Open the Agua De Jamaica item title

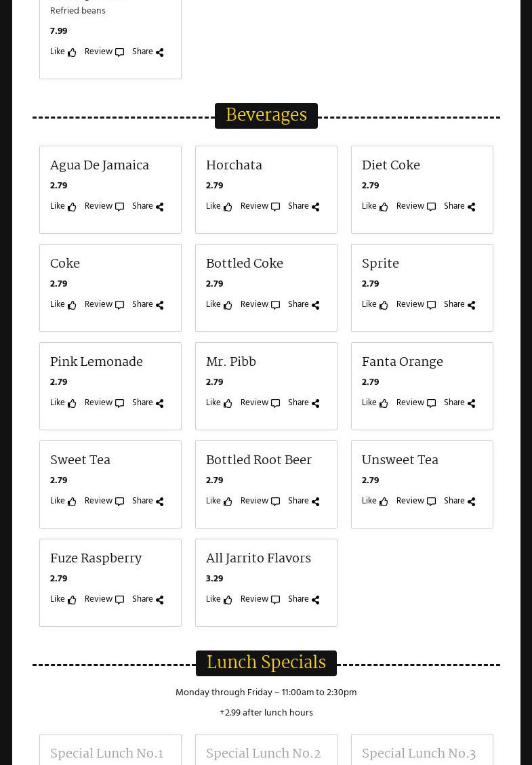(100, 165)
